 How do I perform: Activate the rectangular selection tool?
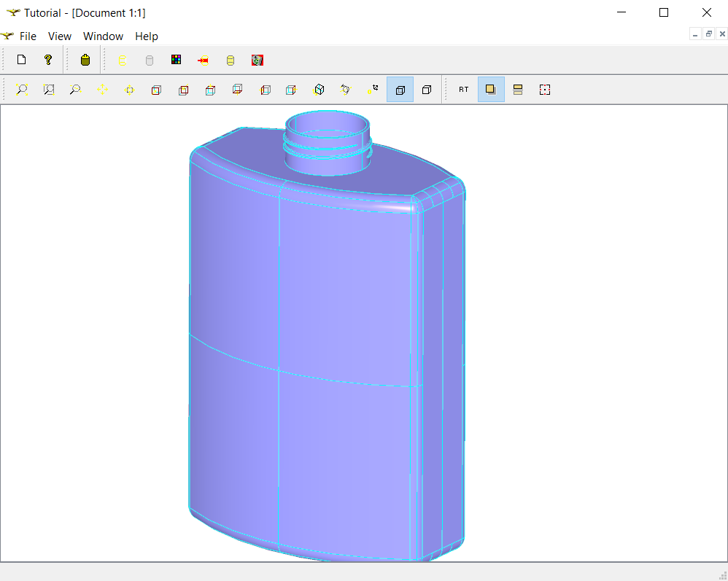[544, 90]
